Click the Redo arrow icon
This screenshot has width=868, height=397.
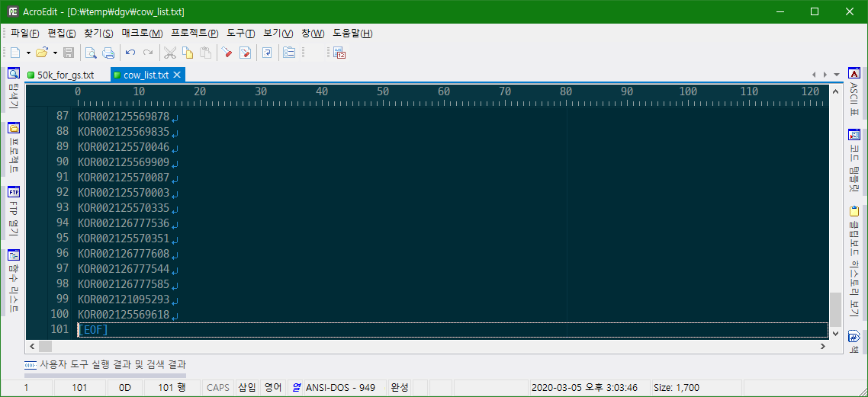(148, 53)
